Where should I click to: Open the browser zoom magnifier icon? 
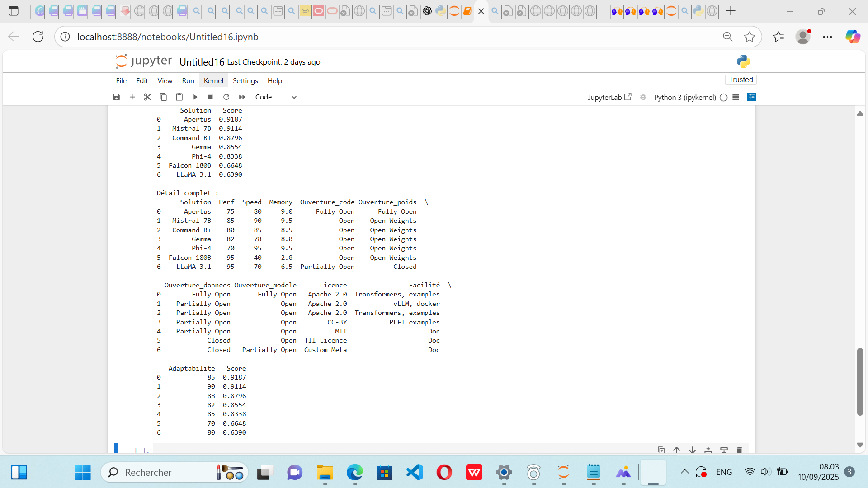[x=727, y=37]
